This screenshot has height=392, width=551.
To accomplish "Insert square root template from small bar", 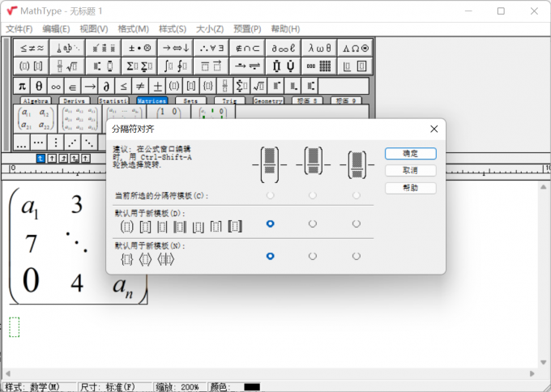I will pyautogui.click(x=258, y=86).
